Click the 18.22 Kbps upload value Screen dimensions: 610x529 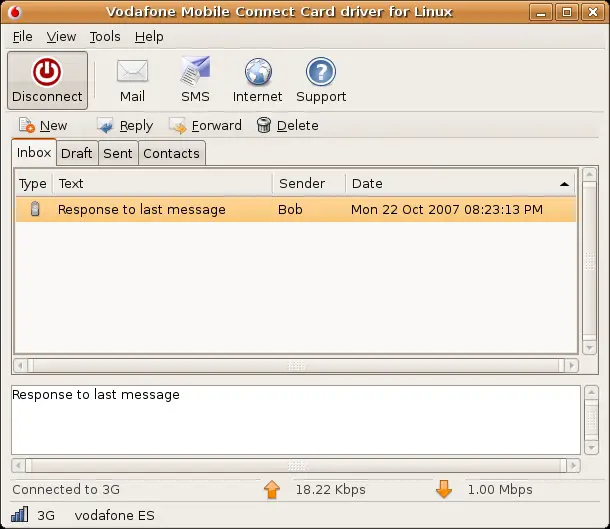[331, 489]
